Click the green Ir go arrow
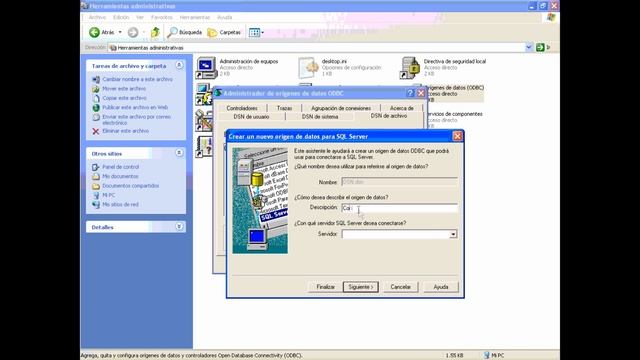The width and height of the screenshot is (640, 360). [x=540, y=47]
